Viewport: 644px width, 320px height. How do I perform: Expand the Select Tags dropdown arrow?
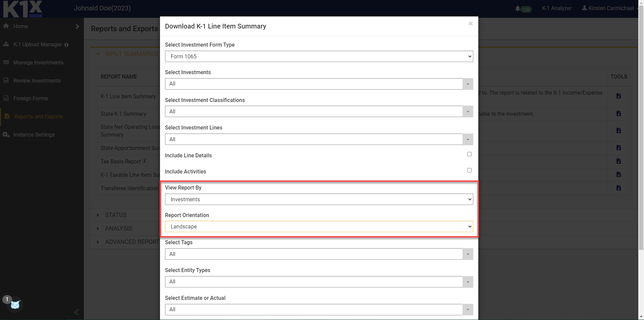(x=468, y=254)
